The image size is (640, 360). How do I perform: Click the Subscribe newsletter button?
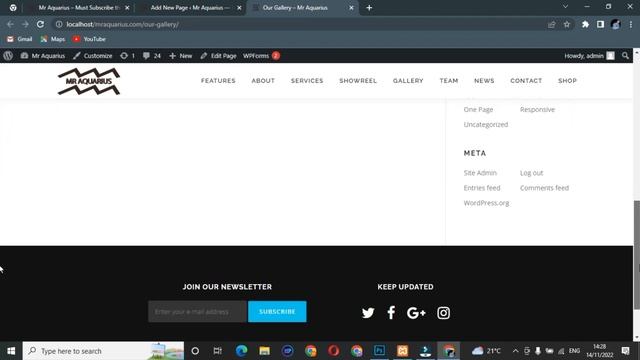pyautogui.click(x=277, y=311)
